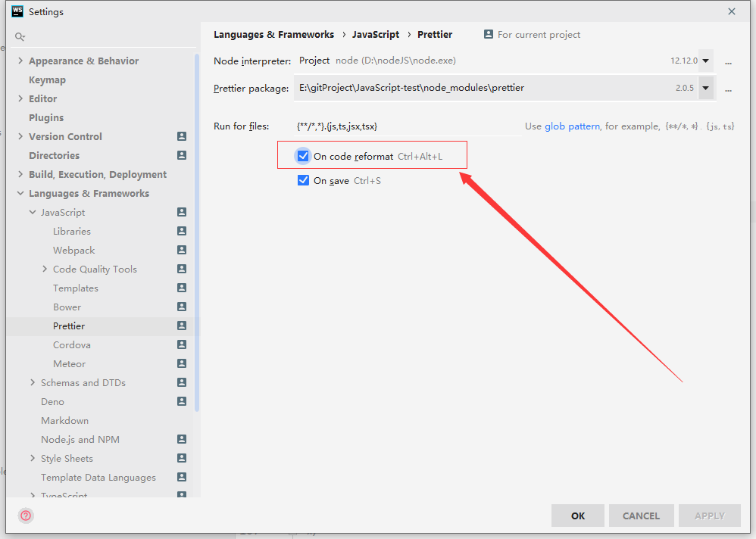Click the For current project icon
The image size is (756, 539).
tap(489, 34)
